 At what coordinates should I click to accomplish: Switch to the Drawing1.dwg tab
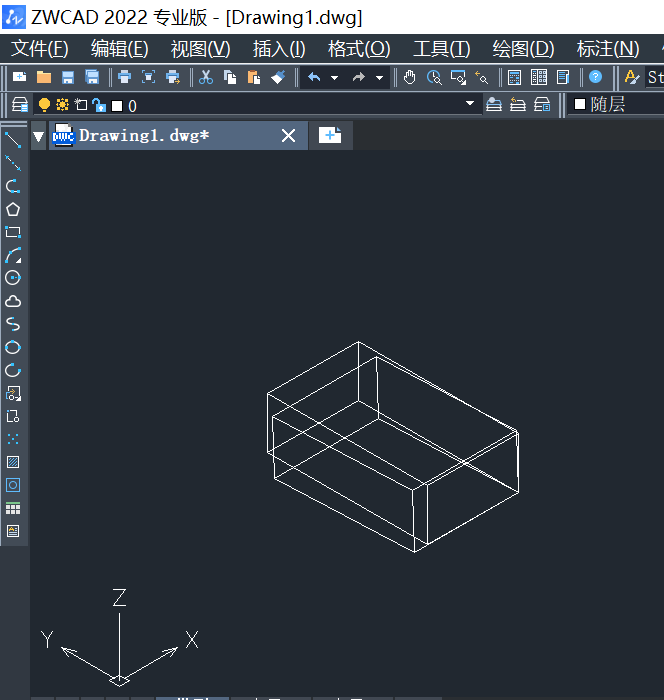[179, 135]
